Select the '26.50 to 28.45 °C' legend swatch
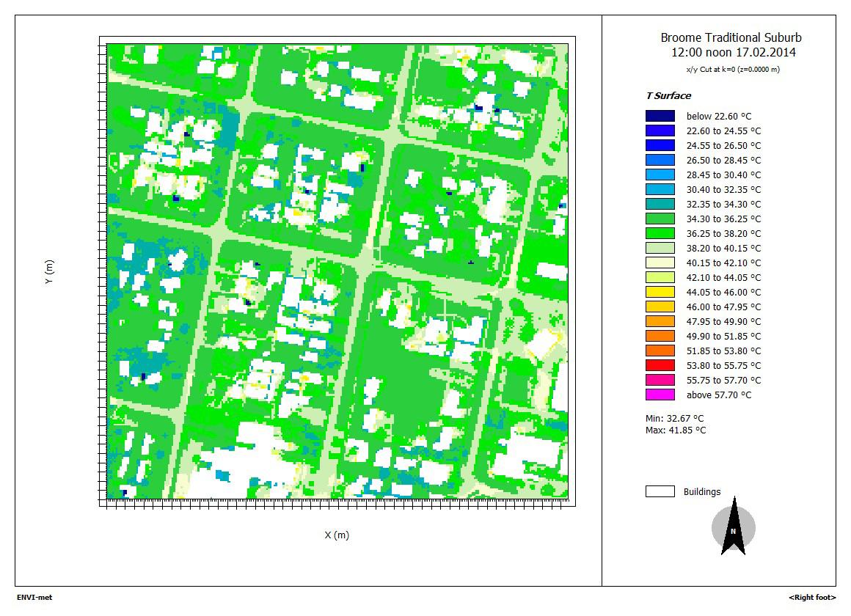The width and height of the screenshot is (851, 616). tap(660, 160)
